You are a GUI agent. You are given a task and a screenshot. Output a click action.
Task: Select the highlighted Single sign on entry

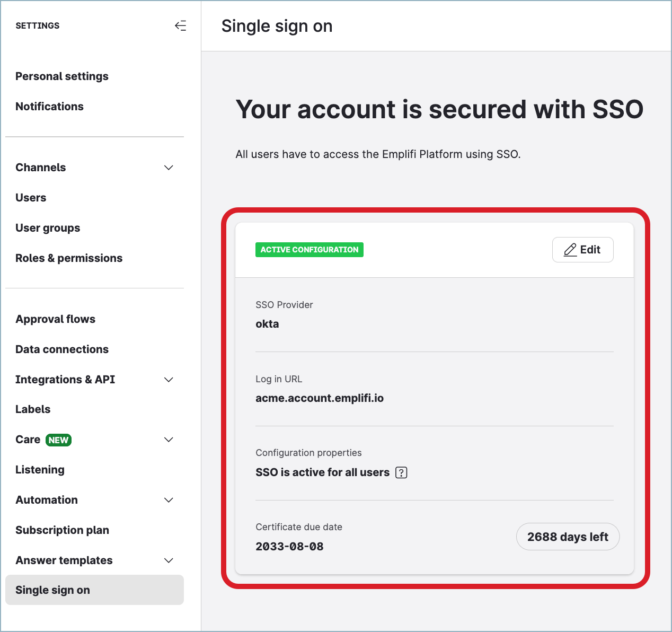pos(52,590)
